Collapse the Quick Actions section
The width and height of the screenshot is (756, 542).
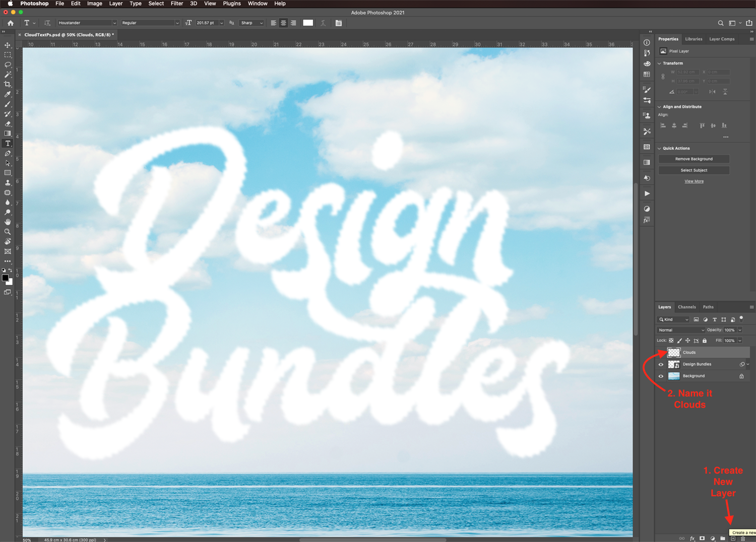pos(659,149)
